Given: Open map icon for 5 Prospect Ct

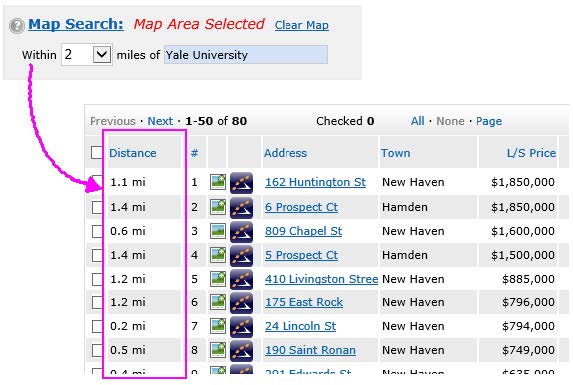Looking at the screenshot, I should pyautogui.click(x=242, y=255).
